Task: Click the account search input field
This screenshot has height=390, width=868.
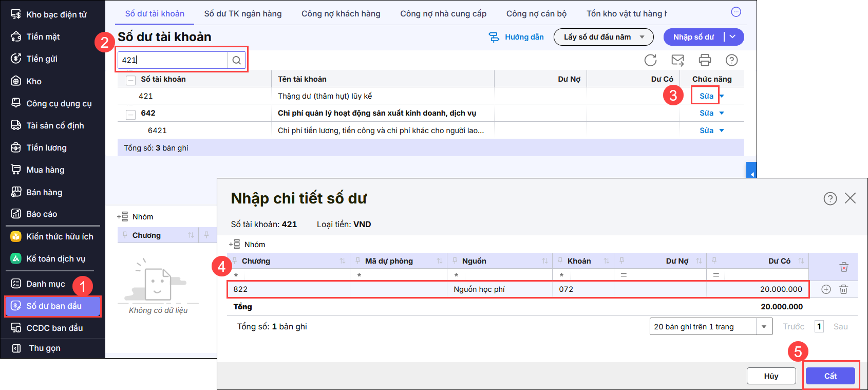Action: (x=173, y=60)
